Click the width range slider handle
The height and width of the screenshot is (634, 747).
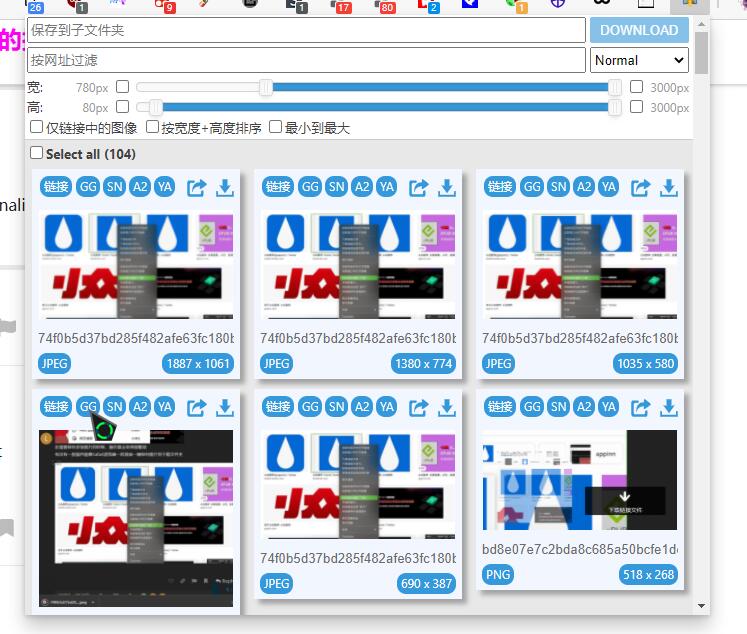(266, 87)
